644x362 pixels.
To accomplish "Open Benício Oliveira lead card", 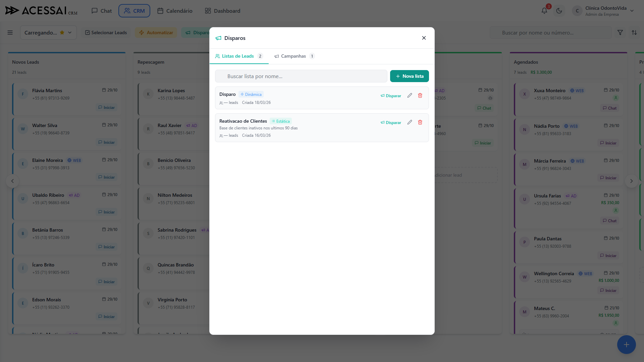I will [174, 169].
